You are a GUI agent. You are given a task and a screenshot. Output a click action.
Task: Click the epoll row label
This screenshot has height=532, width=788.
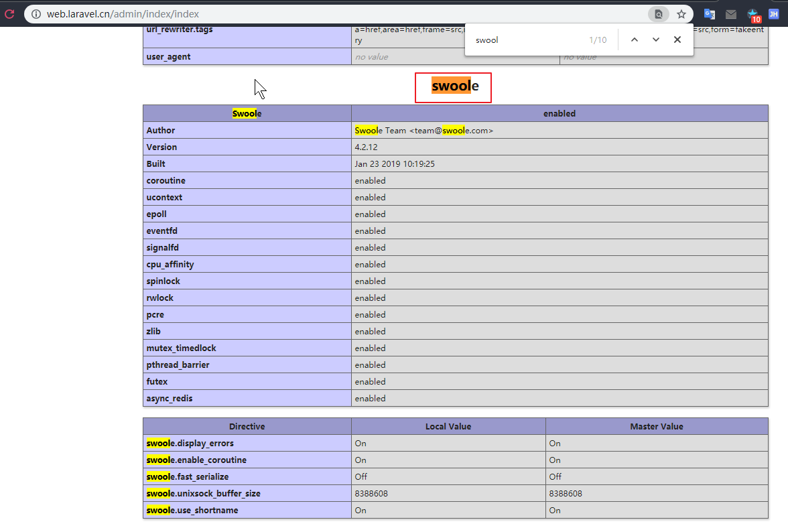156,214
